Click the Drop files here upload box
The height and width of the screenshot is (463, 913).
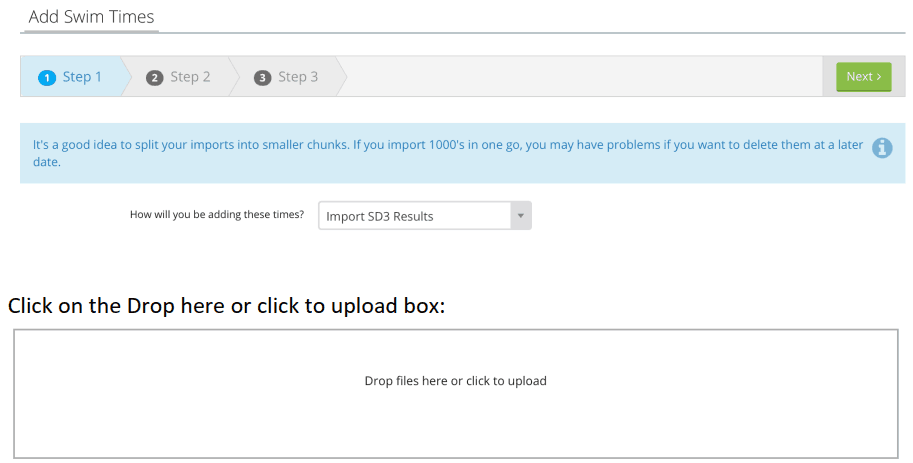point(456,394)
